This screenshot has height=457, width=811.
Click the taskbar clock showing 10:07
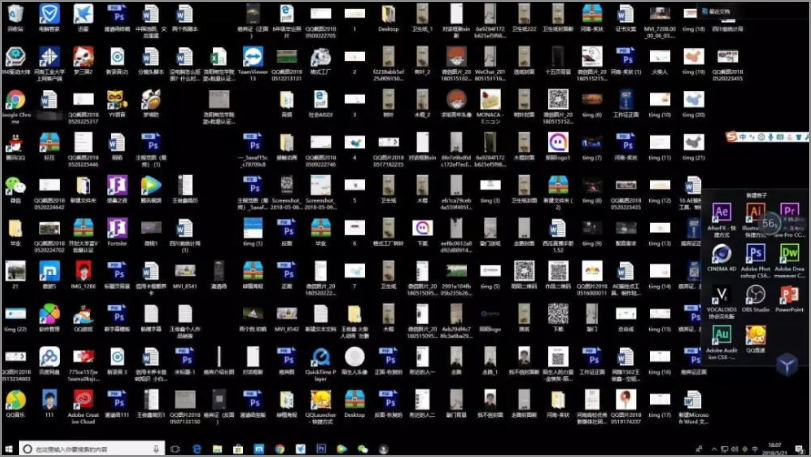[x=776, y=449]
